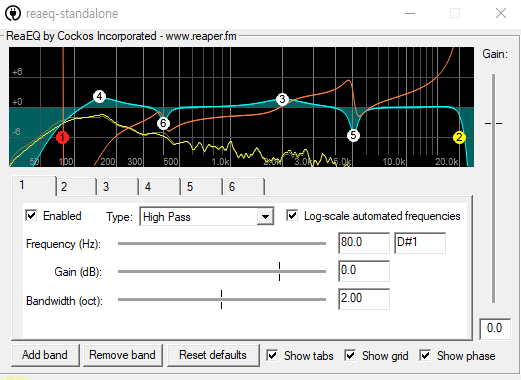Viewport: 521px width, 380px height.
Task: Click the frequency field showing 80.0
Action: pos(364,243)
